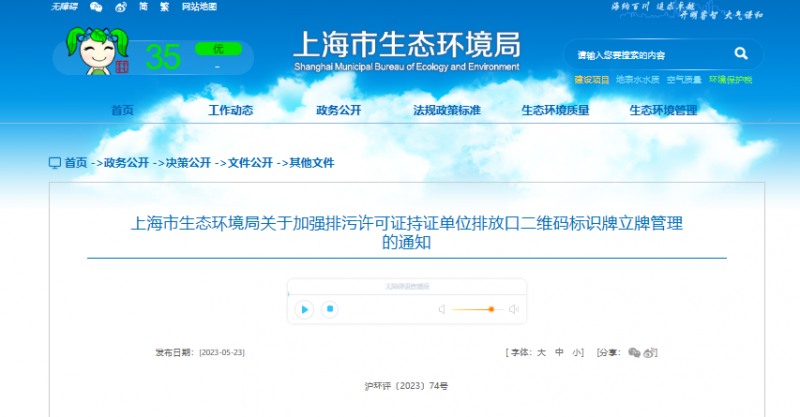Click the WeChat icon in top bar
Screen dimensions: 800x417
(x=96, y=7)
